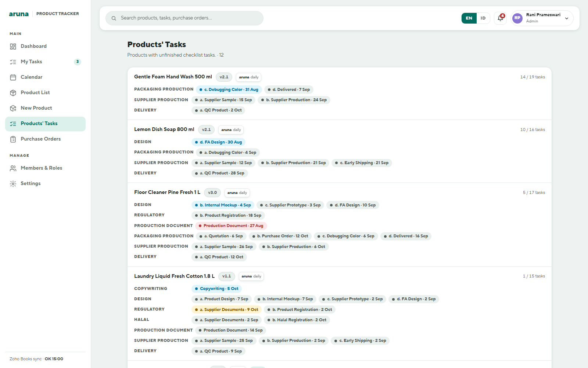The image size is (588, 368).
Task: Click the My Tasks badge count 3
Action: point(77,62)
